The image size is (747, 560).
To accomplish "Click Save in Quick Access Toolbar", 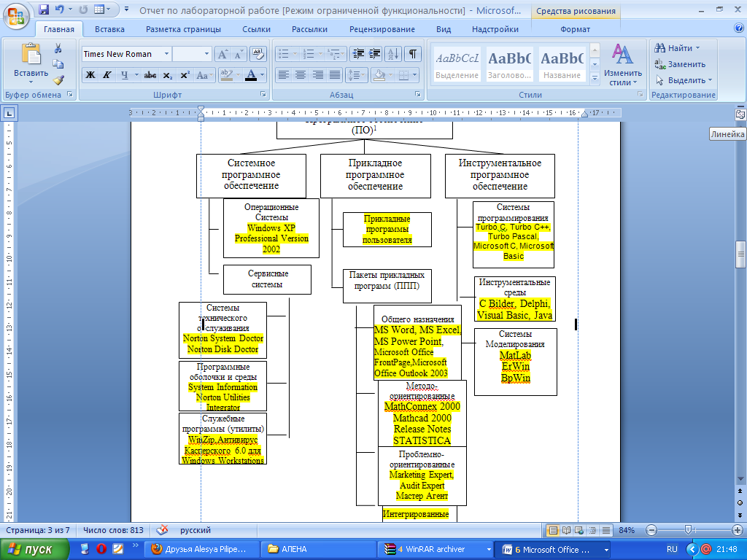I will pyautogui.click(x=44, y=9).
